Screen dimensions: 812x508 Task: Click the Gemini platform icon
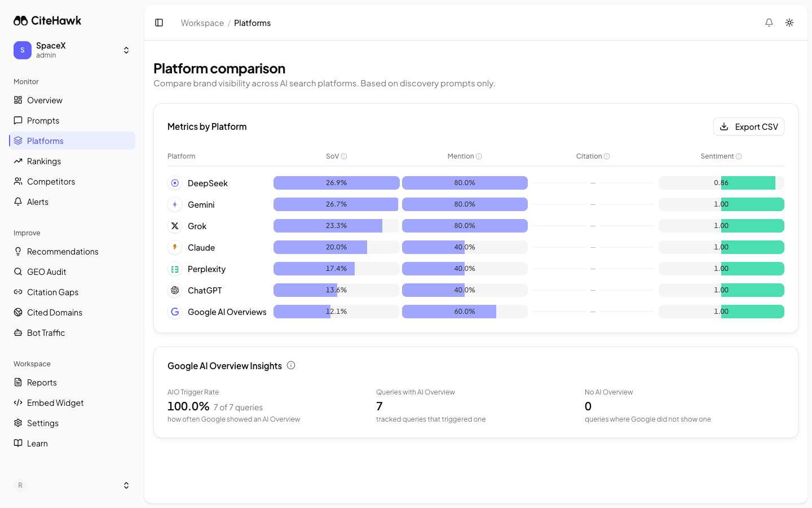(175, 204)
